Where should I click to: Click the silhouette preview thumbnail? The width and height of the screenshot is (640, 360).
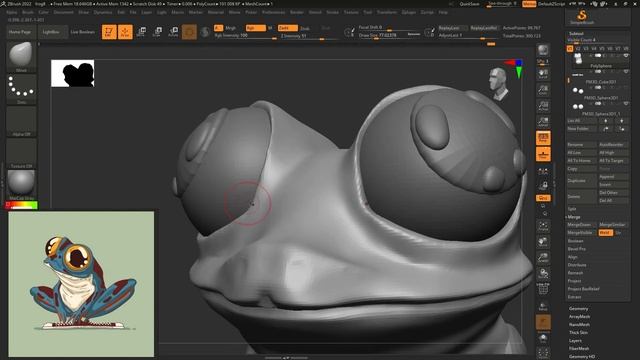[x=73, y=73]
